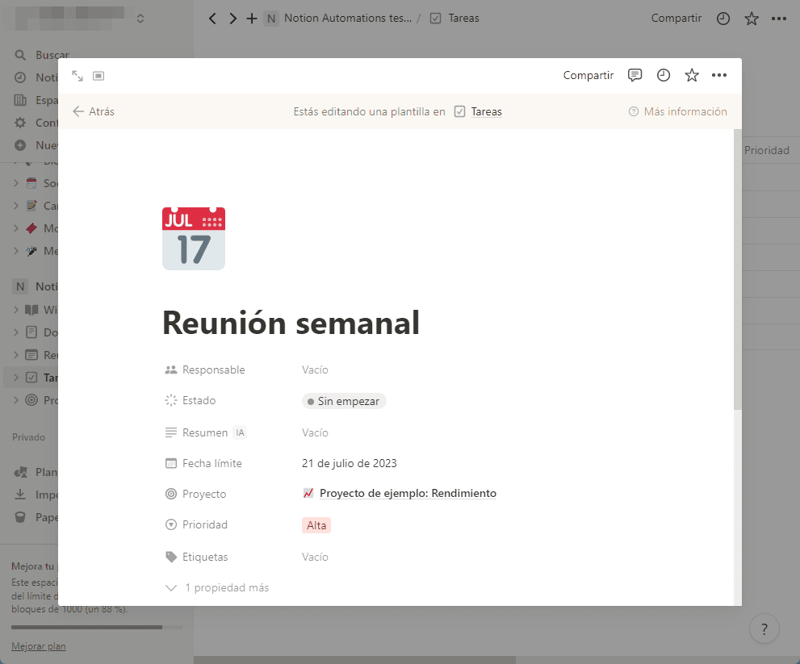Screen dimensions: 800x664
Task: Toggle the side peek view icon
Action: 97,76
